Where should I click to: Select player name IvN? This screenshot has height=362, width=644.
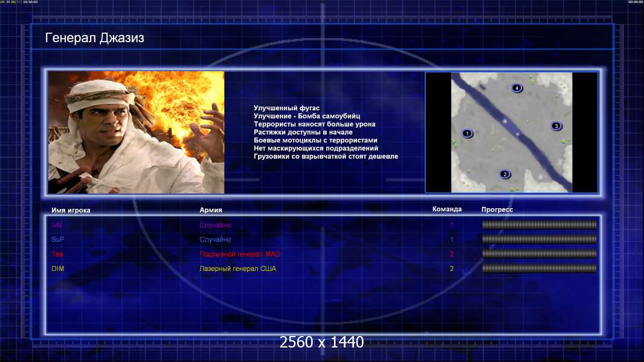point(56,225)
